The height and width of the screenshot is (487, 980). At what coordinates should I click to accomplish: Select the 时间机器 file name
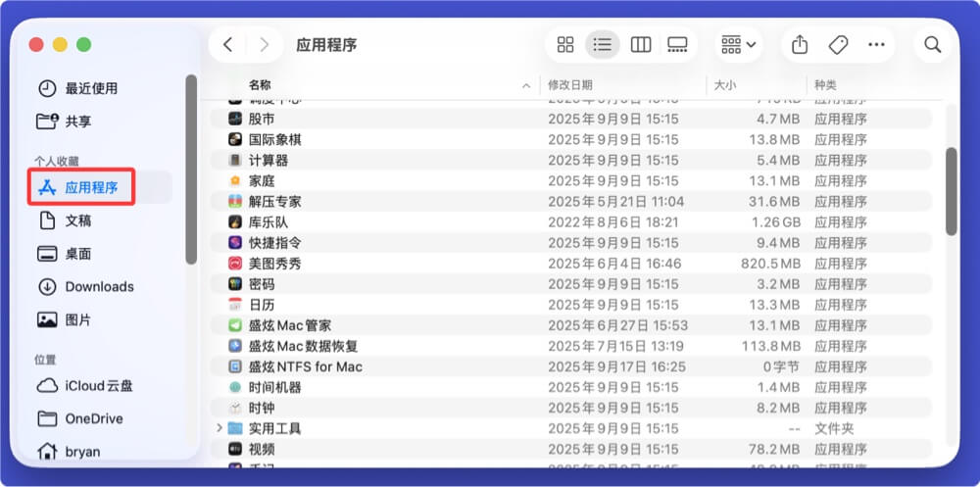(275, 387)
